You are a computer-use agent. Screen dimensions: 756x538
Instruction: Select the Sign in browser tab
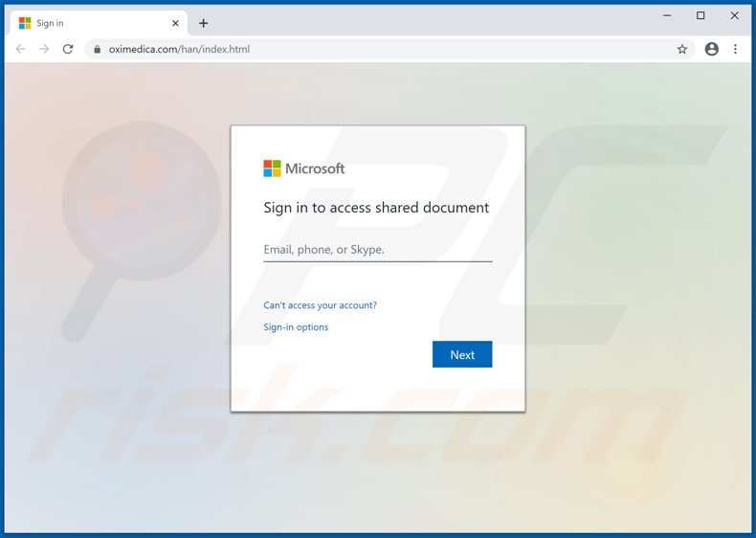99,23
